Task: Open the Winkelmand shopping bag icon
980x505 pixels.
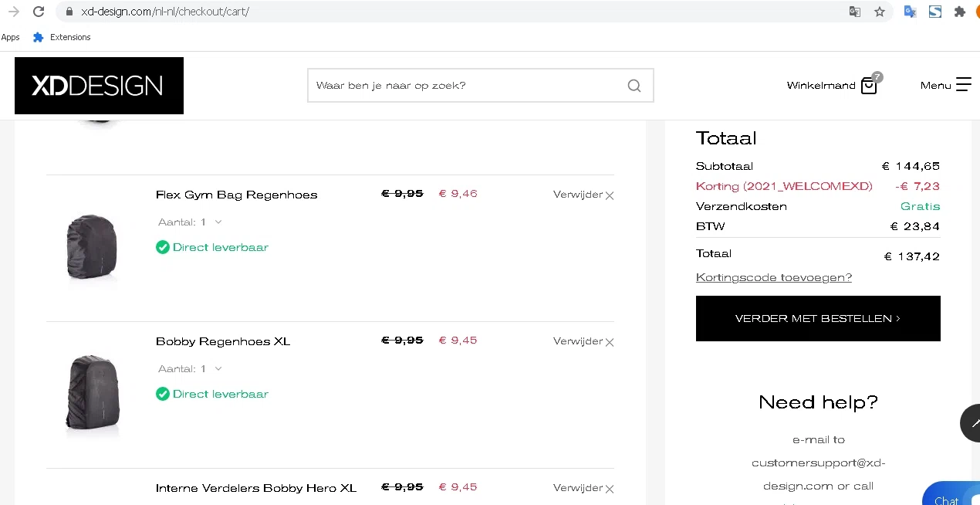Action: (869, 86)
